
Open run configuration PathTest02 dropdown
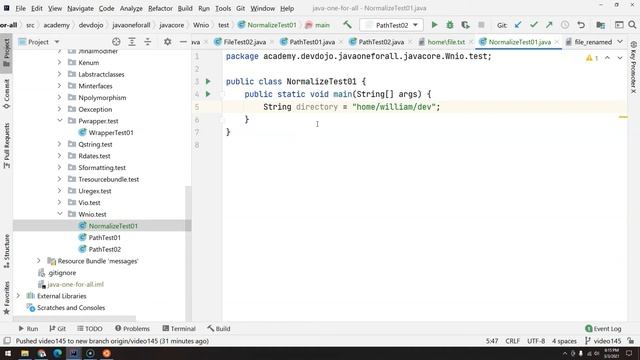391,25
